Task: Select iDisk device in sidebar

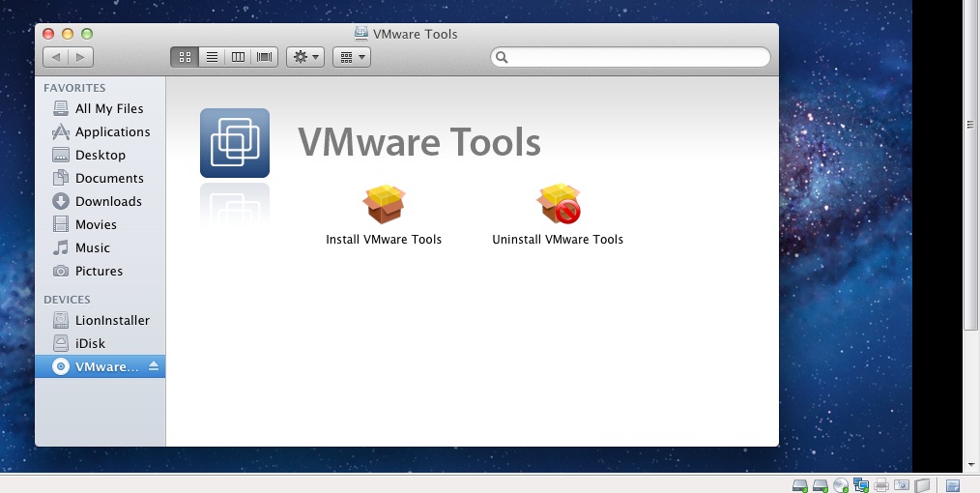Action: tap(100, 343)
